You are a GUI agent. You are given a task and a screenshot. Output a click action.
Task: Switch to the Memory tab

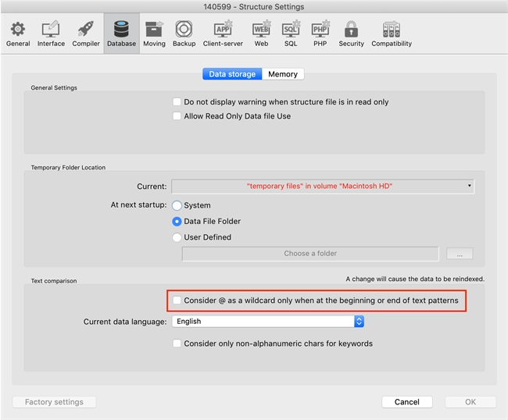(x=282, y=74)
